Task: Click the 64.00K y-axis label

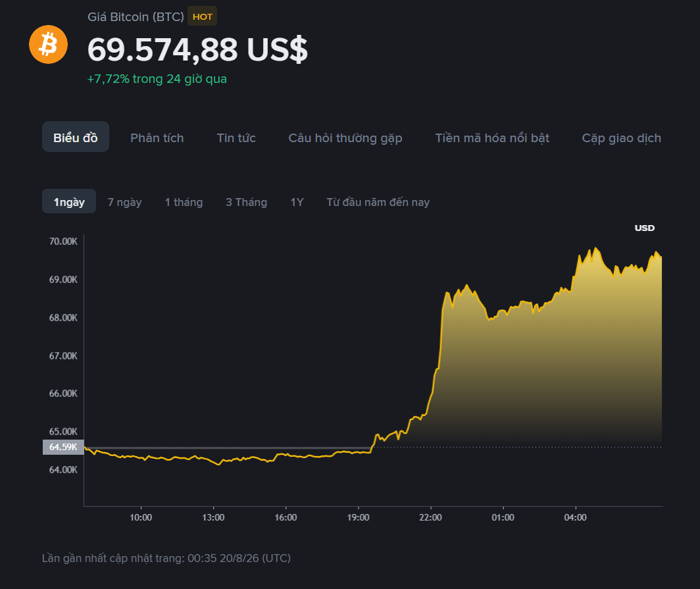Action: click(x=63, y=470)
